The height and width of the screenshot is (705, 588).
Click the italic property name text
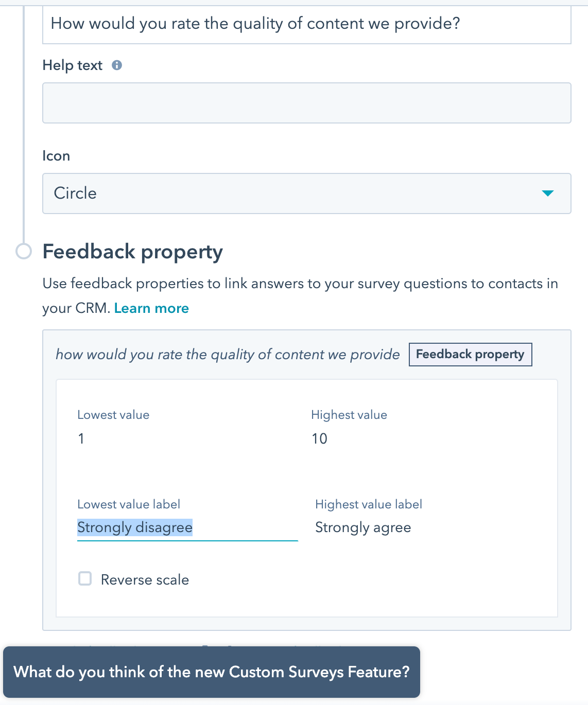click(227, 355)
